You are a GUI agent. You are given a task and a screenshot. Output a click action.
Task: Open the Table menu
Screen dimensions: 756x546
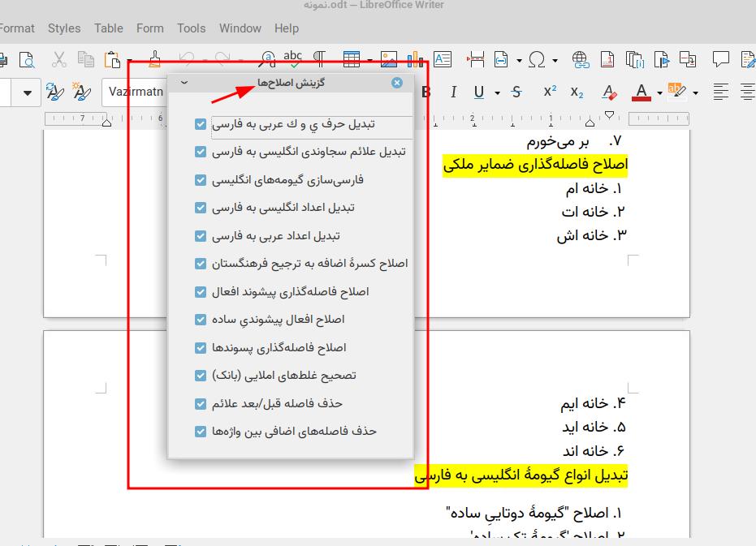click(x=108, y=28)
